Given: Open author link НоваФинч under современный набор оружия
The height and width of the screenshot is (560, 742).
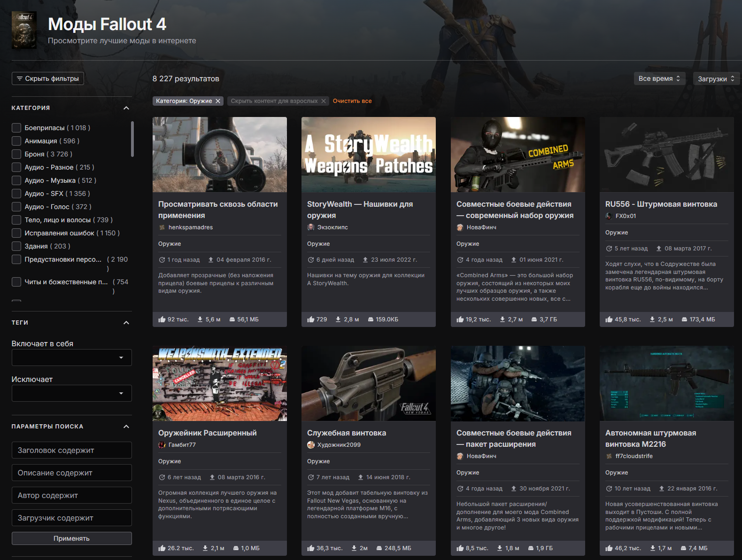Looking at the screenshot, I should 481,227.
